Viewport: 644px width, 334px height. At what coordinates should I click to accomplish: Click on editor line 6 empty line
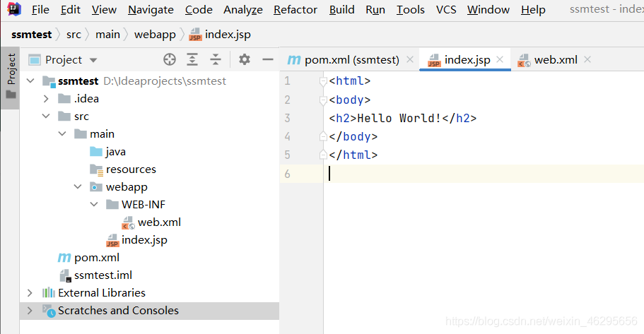481,174
